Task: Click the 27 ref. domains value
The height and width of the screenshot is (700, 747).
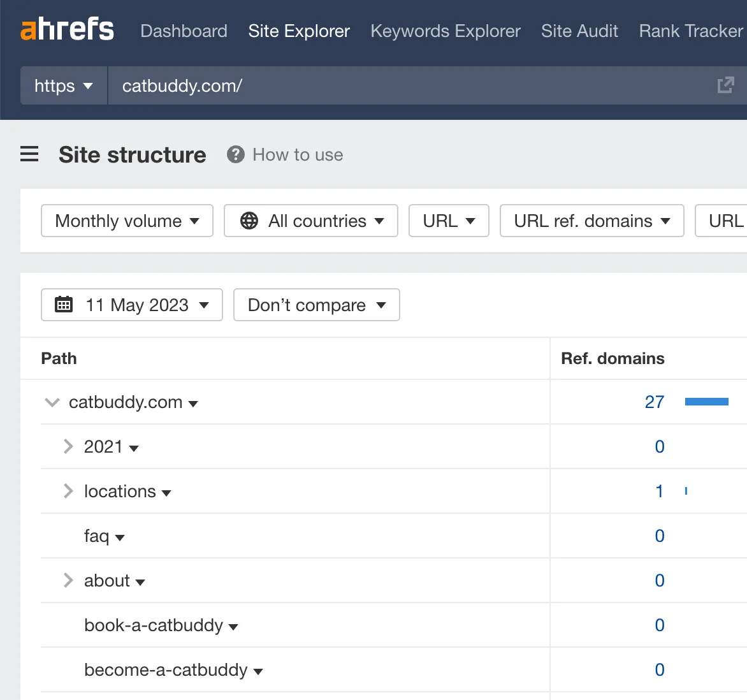Action: [655, 402]
